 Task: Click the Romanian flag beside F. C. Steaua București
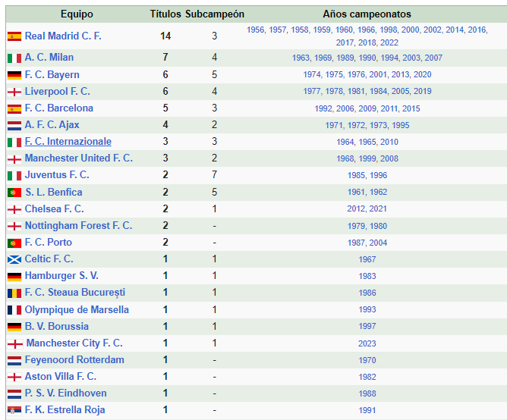(x=14, y=293)
